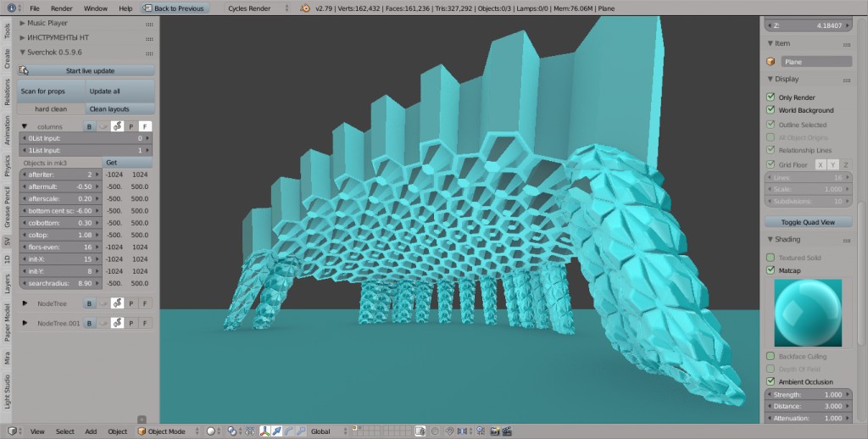Disable the Ambient Occlusion checkbox
The image size is (868, 439).
[x=771, y=382]
